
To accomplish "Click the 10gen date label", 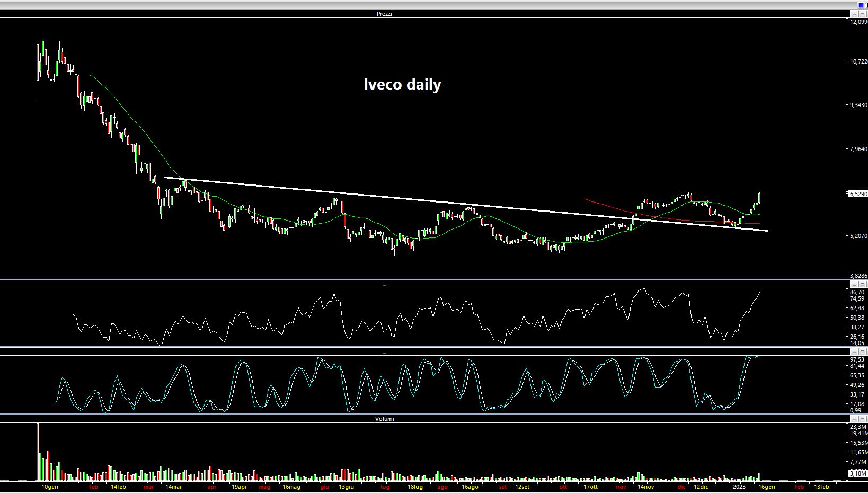I will click(50, 487).
